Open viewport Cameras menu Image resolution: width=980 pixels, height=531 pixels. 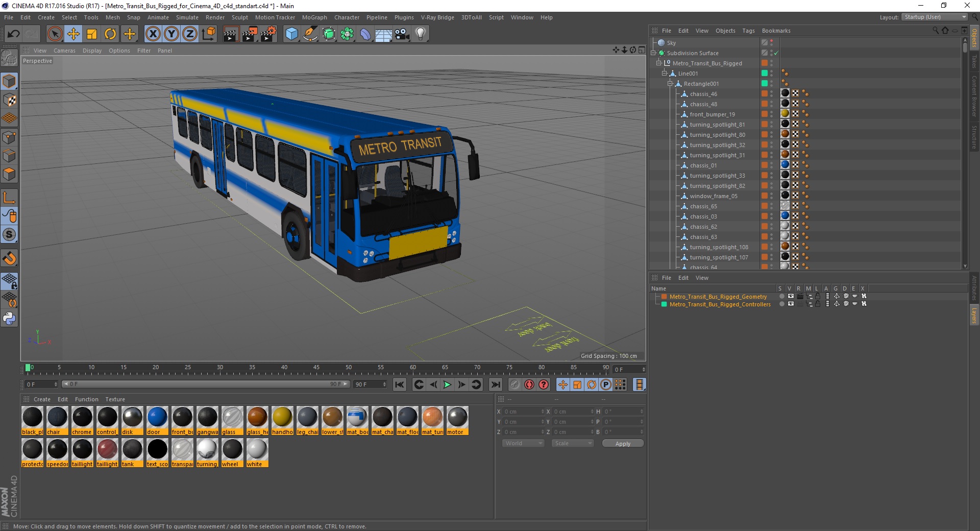click(64, 51)
